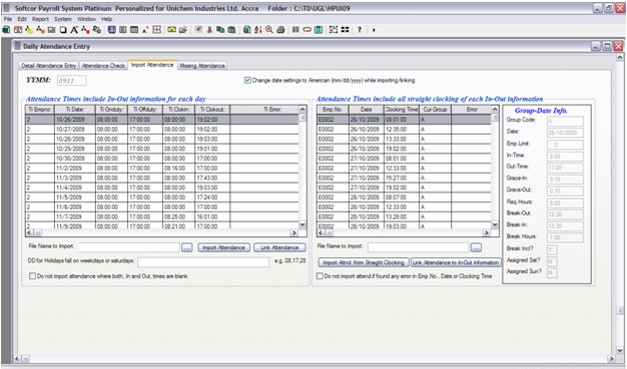Screen dimensions: 627x369
Task: Click Link Attendance to In-Out Information button
Action: (x=456, y=262)
